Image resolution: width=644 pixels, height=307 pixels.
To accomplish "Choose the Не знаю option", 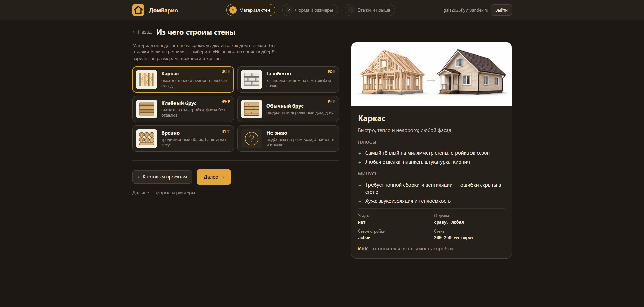I will [x=288, y=139].
